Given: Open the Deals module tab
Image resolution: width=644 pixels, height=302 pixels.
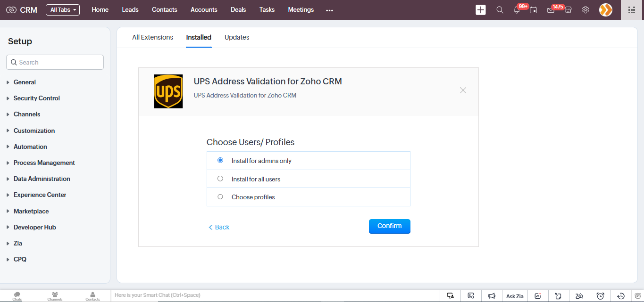Looking at the screenshot, I should click(238, 10).
